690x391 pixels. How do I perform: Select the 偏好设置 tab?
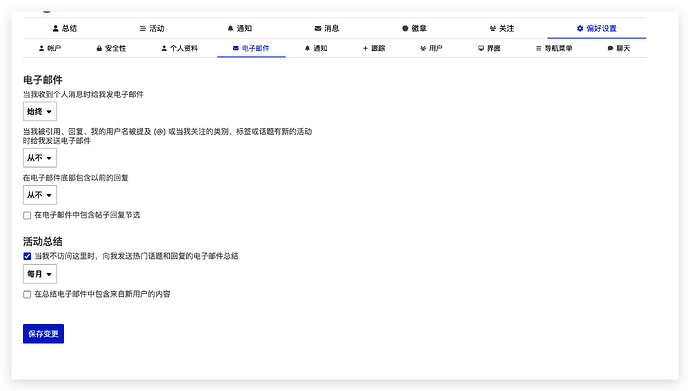click(x=597, y=29)
